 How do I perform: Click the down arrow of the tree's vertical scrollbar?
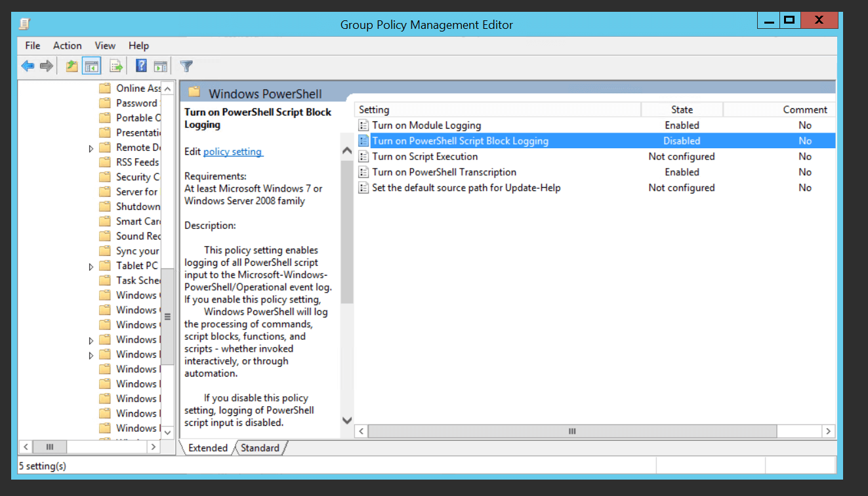167,432
